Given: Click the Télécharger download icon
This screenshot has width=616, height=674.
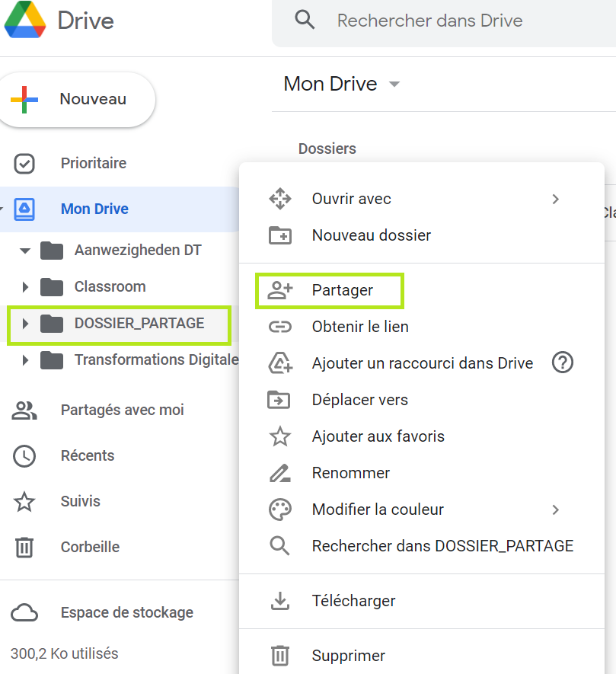Looking at the screenshot, I should pos(280,601).
